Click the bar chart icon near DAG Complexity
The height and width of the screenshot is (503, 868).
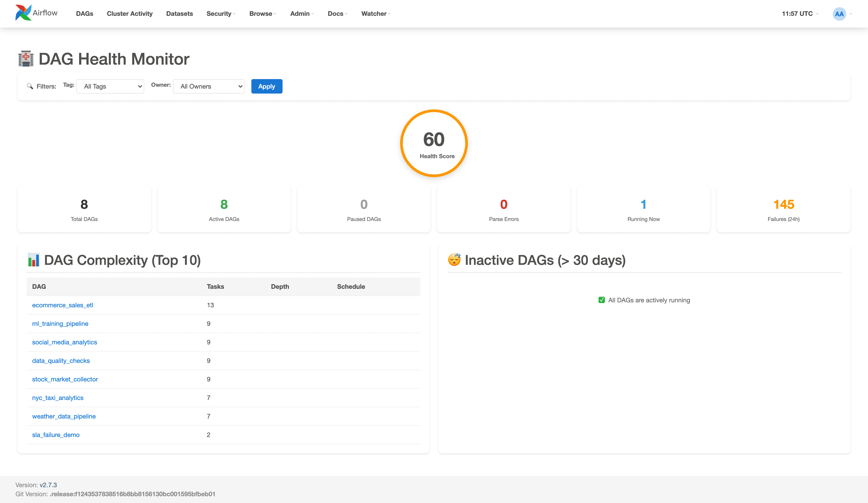click(34, 260)
